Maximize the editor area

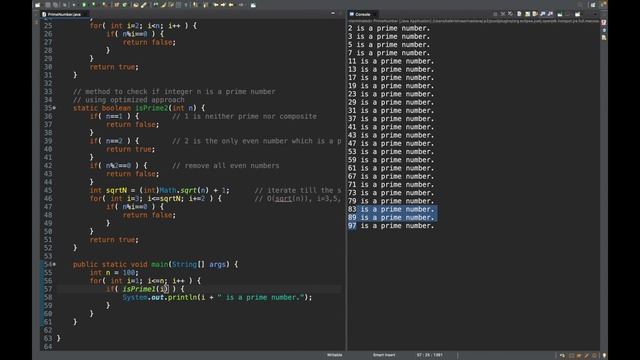[340, 13]
